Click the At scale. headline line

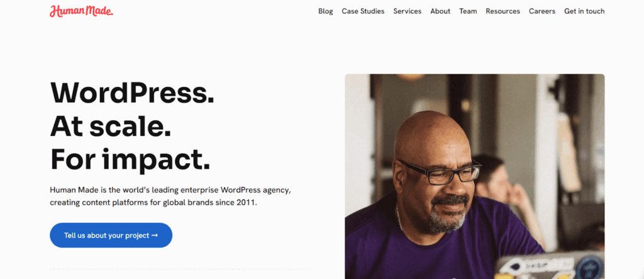tap(110, 126)
